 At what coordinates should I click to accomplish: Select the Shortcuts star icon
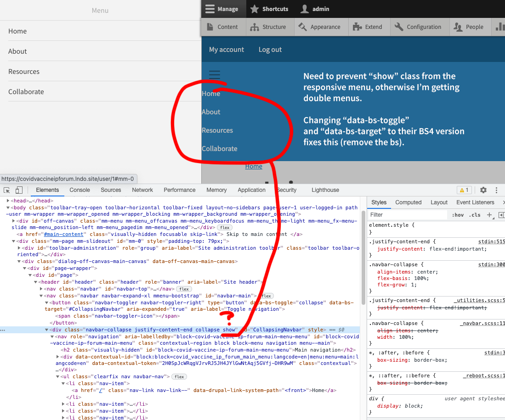point(254,9)
